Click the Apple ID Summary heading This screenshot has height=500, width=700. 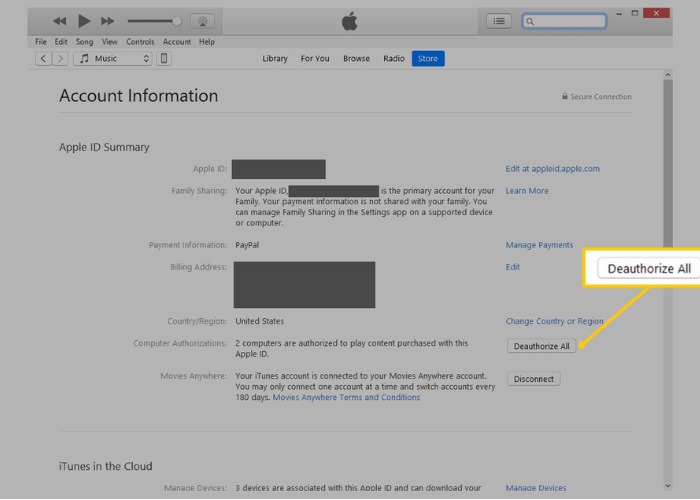104,147
